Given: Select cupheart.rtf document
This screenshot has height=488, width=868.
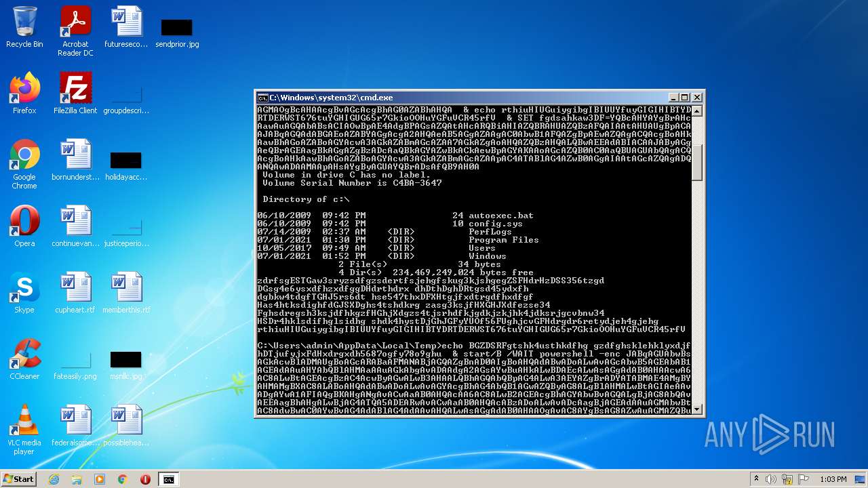Looking at the screenshot, I should tap(75, 293).
